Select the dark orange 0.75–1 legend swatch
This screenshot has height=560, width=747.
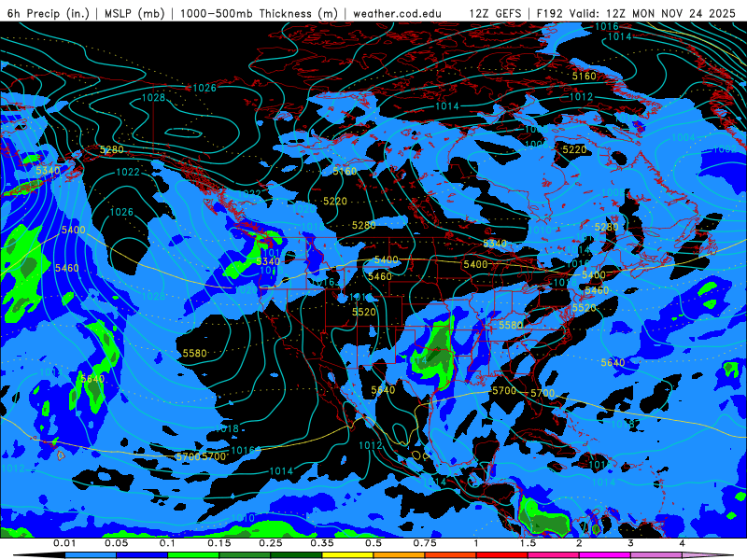[451, 555]
